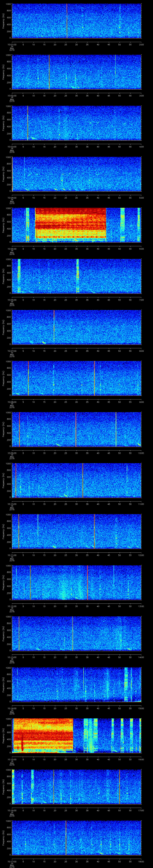The height and width of the screenshot is (868, 153).
Task: Click the red vertical line near 25 s in the 10:01:00 spectrogram
Action: pos(67,21)
